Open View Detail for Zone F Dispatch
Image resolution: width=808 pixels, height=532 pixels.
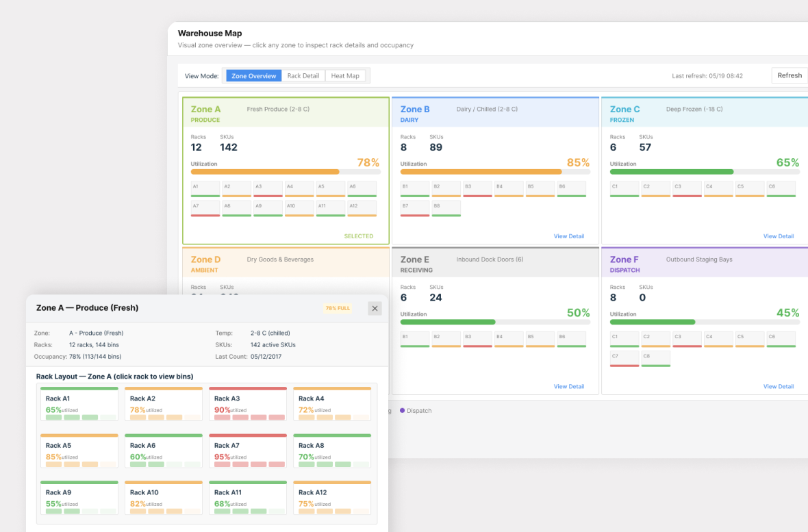click(778, 386)
